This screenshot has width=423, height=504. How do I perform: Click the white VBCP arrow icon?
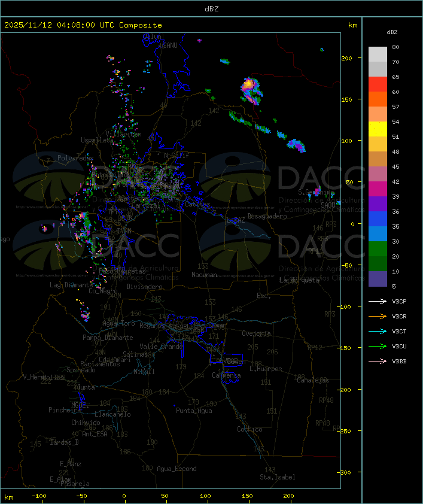click(378, 301)
